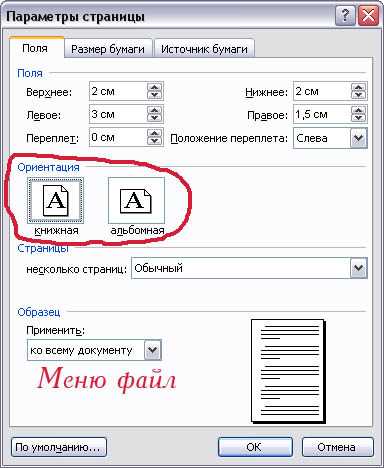Open the Положение переплета dropdown

359,138
